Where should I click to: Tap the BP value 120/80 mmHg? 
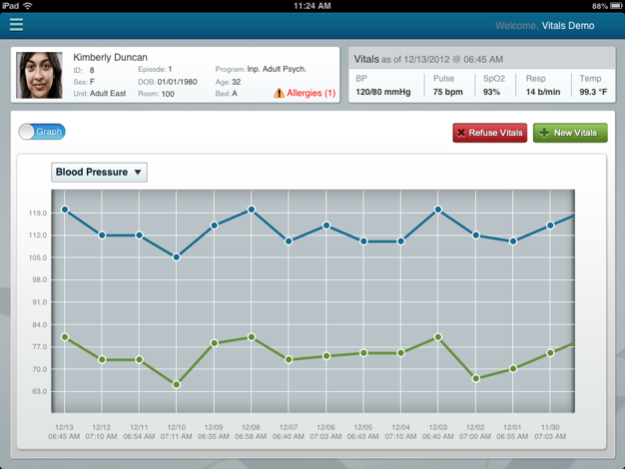point(383,92)
